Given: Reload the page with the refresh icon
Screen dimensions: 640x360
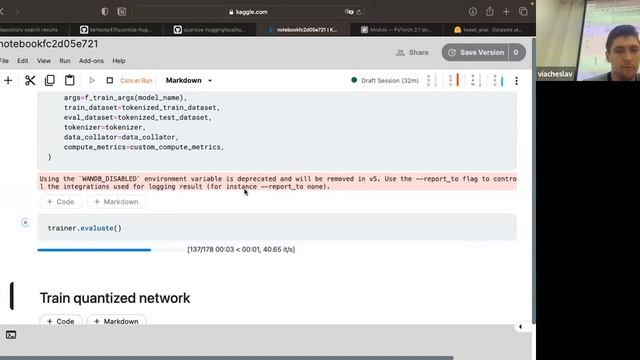Looking at the screenshot, I should (359, 12).
